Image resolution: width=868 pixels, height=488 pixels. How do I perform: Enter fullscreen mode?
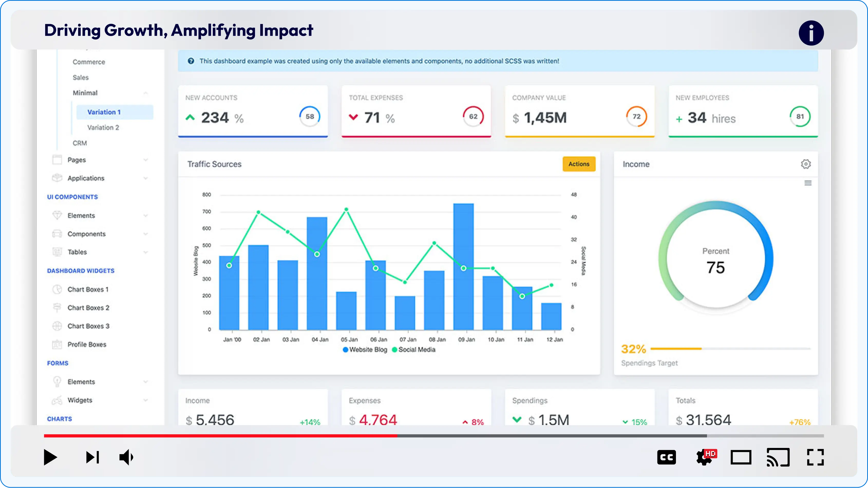(x=815, y=457)
